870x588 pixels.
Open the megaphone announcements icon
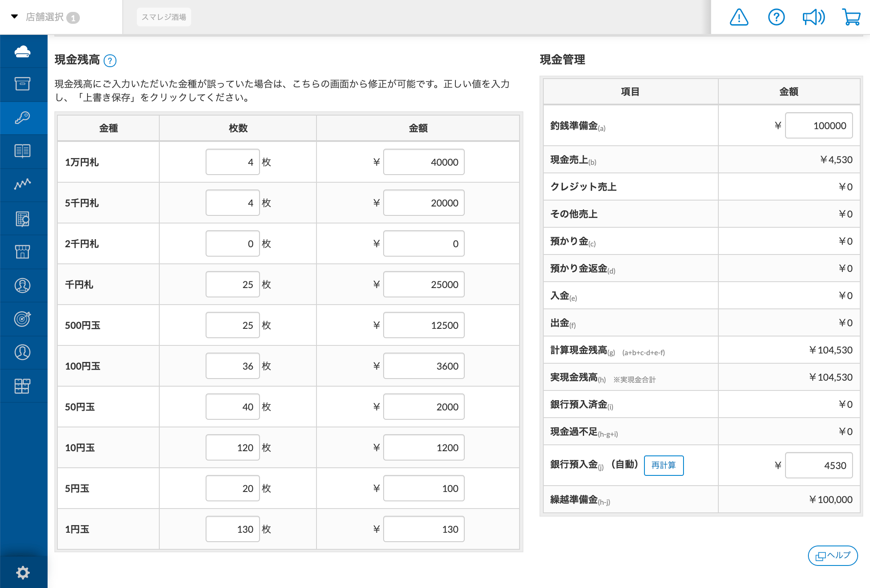click(813, 17)
